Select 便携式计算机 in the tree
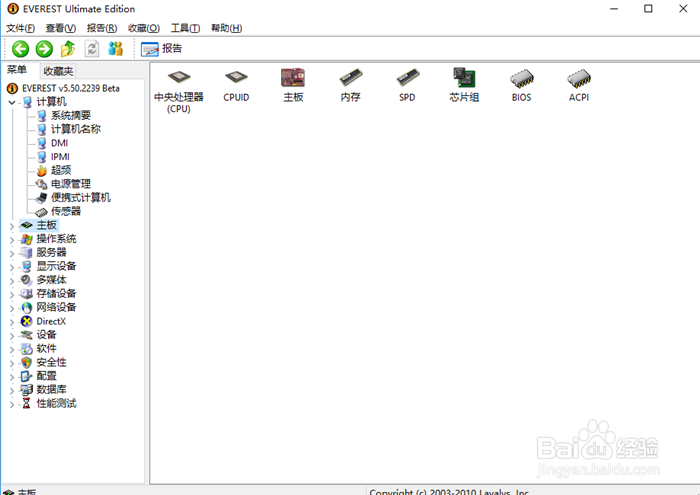 click(74, 198)
